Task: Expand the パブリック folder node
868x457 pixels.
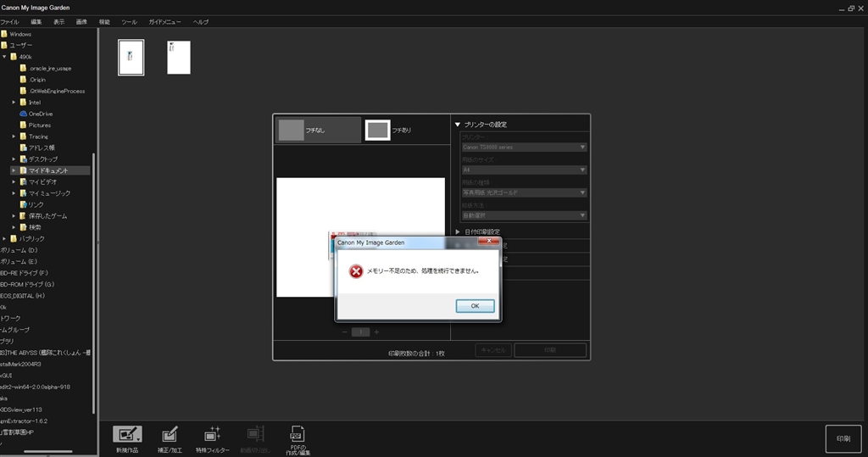Action: [4, 239]
